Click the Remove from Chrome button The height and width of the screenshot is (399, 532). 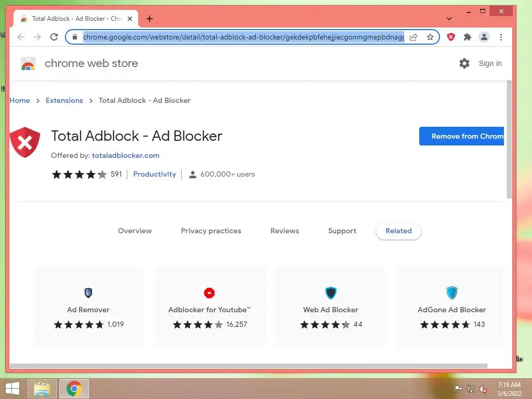click(x=461, y=136)
